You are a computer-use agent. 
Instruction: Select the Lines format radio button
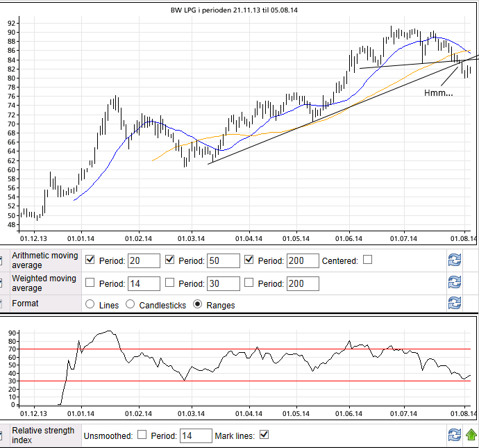(90, 304)
